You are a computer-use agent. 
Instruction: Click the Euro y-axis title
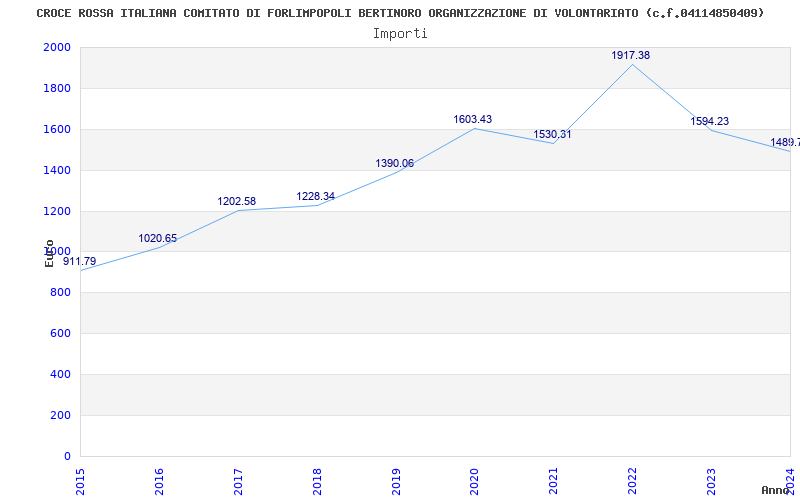[49, 253]
